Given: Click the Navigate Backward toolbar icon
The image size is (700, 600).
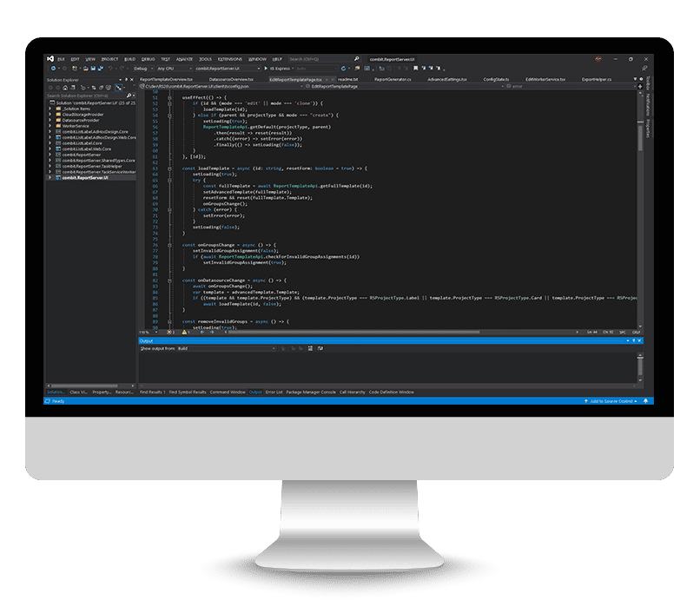Looking at the screenshot, I should pyautogui.click(x=53, y=69).
